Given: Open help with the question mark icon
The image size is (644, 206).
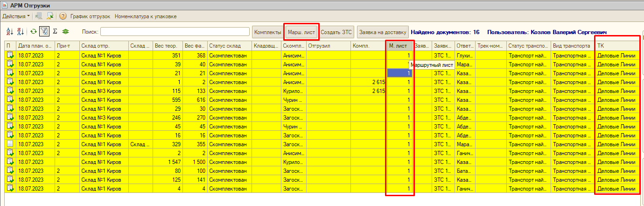Looking at the screenshot, I should tap(63, 16).
